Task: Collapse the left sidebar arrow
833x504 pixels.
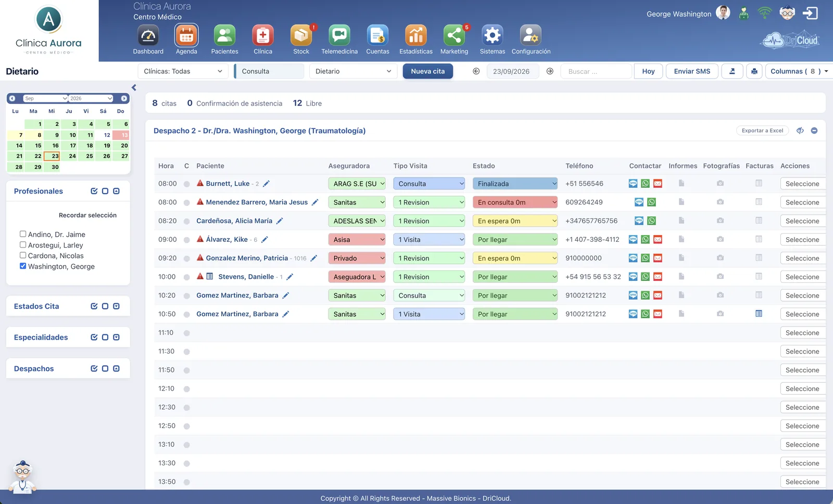Action: (134, 88)
